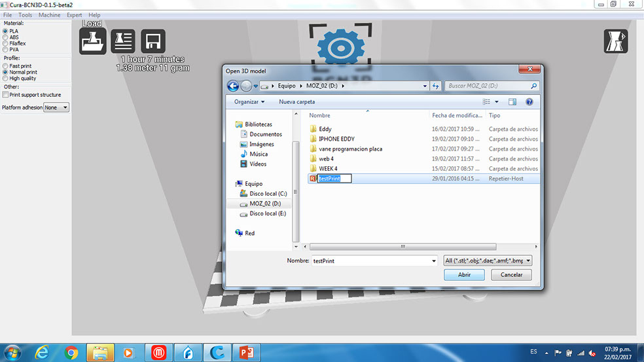The image size is (644, 362).
Task: Open the Cura C taskbar icon
Action: 217,353
